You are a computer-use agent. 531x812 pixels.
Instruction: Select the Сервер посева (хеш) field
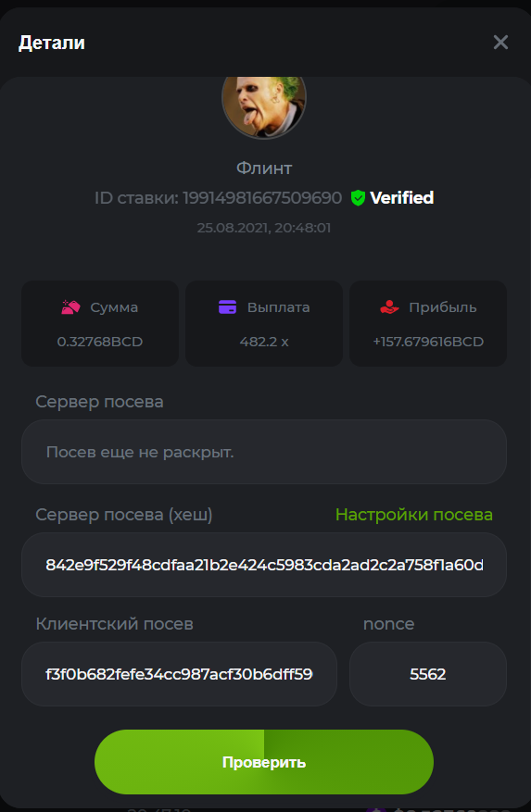point(264,565)
